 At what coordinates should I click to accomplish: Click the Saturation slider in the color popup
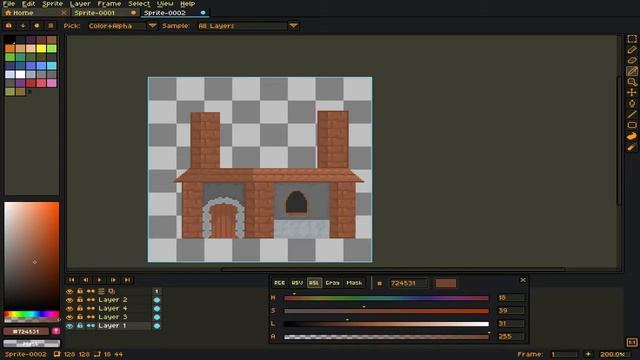pyautogui.click(x=386, y=311)
